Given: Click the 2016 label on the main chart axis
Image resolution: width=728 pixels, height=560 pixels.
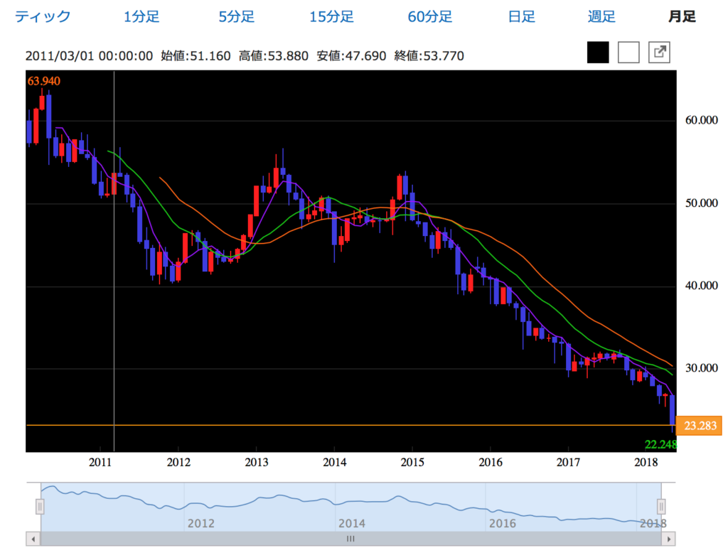Looking at the screenshot, I should [491, 463].
